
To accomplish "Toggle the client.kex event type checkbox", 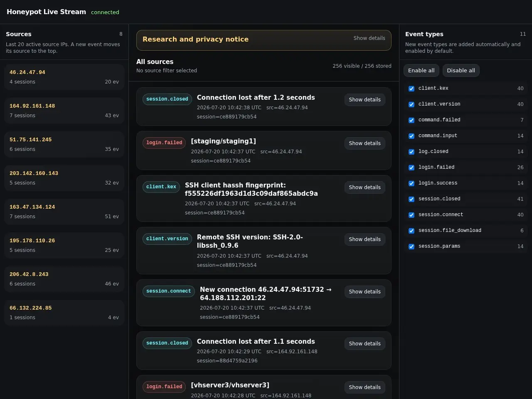I will [x=411, y=89].
